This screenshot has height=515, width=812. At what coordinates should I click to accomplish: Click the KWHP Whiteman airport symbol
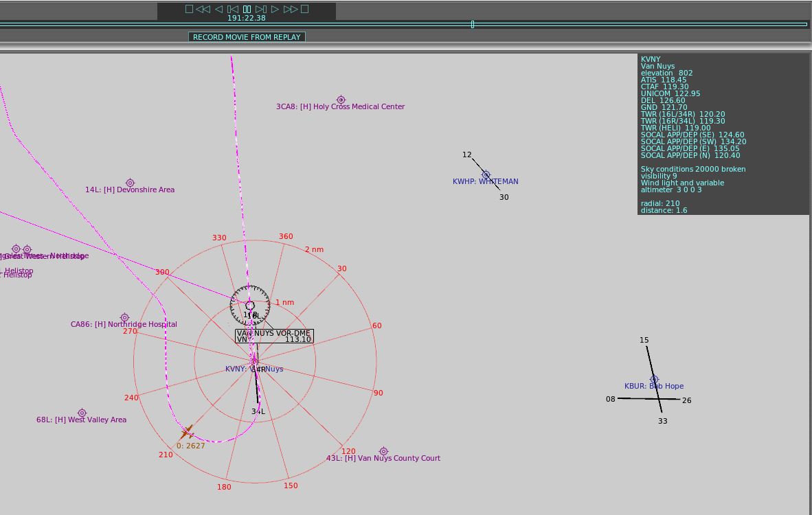(486, 174)
